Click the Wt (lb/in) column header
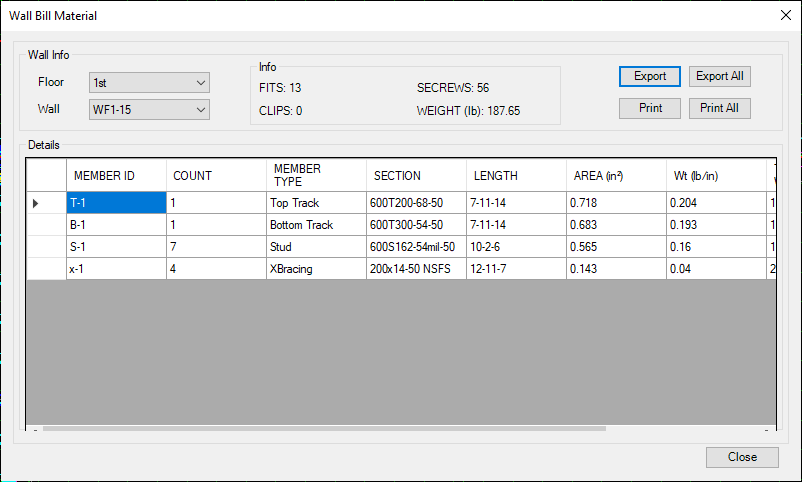 coord(716,176)
